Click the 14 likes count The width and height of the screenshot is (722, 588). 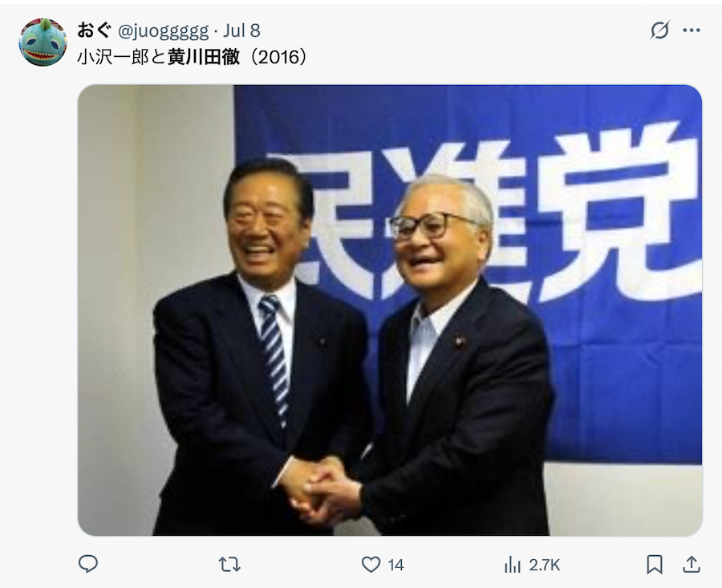coord(396,565)
